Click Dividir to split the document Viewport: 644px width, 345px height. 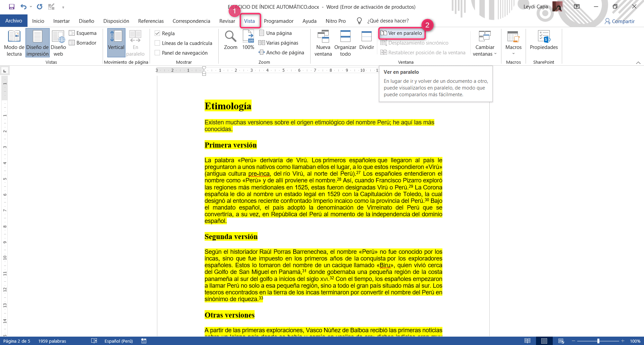[x=366, y=40]
